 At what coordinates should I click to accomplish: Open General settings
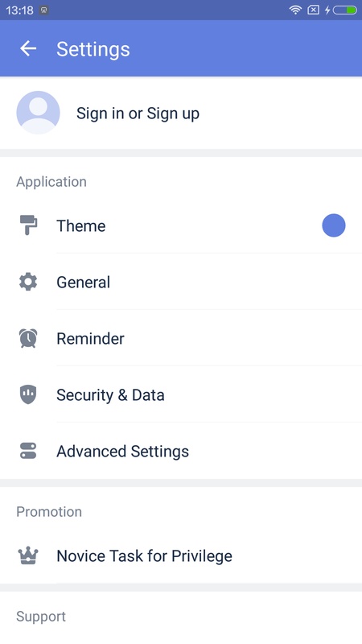click(x=181, y=283)
